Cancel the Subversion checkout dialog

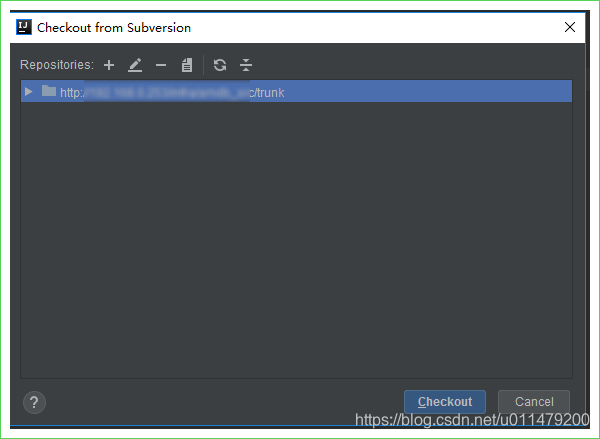[534, 402]
